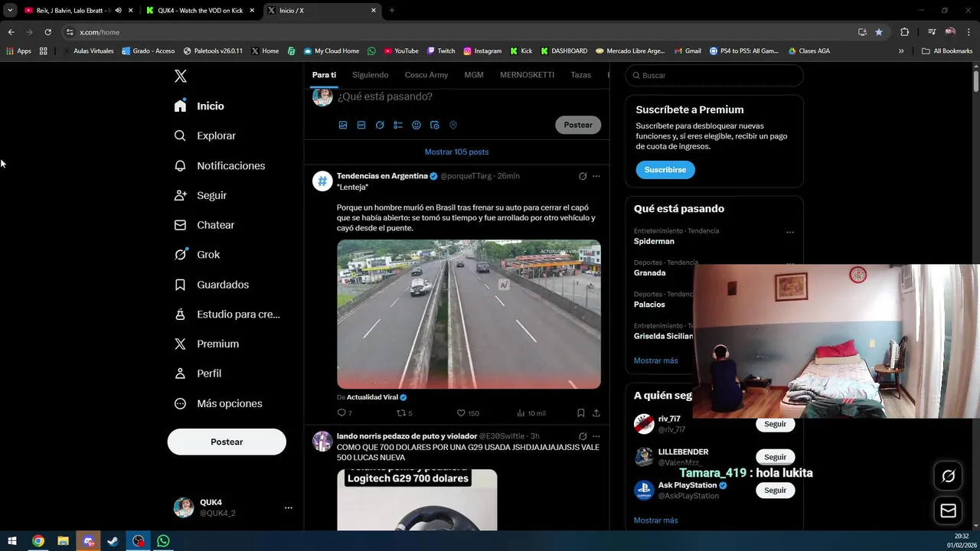Open Inicio from the sidebar
Screen dimensions: 980x551
(200, 106)
